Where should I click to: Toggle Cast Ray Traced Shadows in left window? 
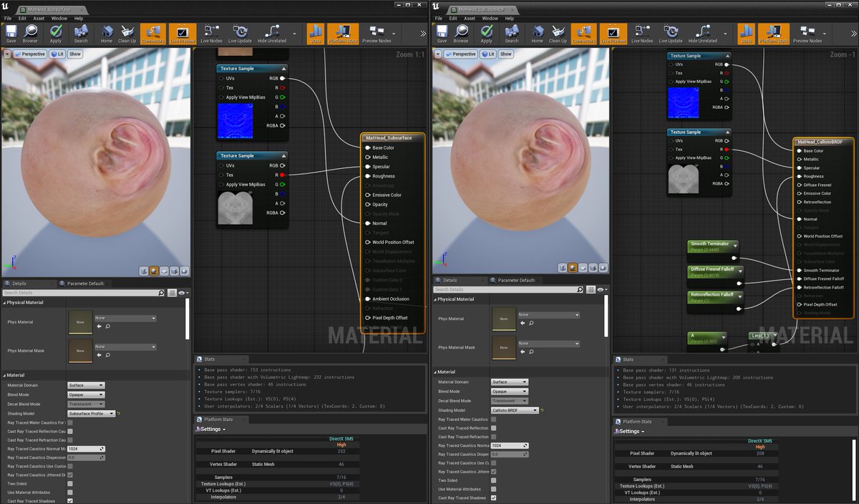coord(69,500)
